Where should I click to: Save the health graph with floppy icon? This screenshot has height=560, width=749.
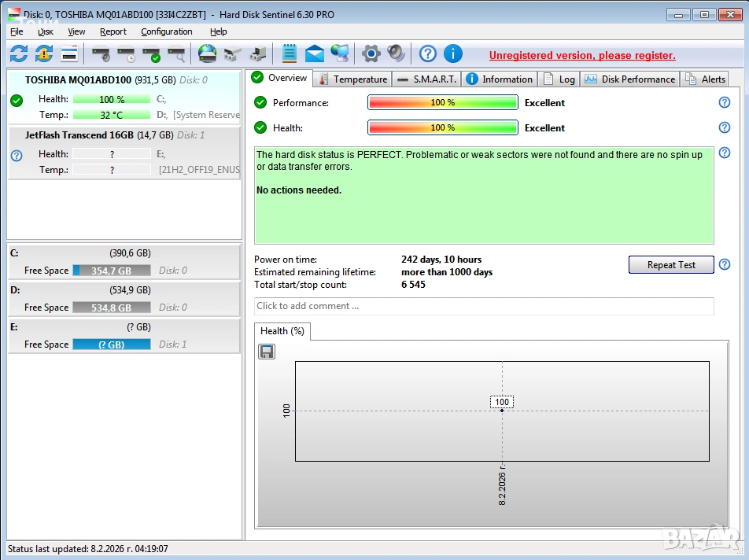tap(267, 352)
